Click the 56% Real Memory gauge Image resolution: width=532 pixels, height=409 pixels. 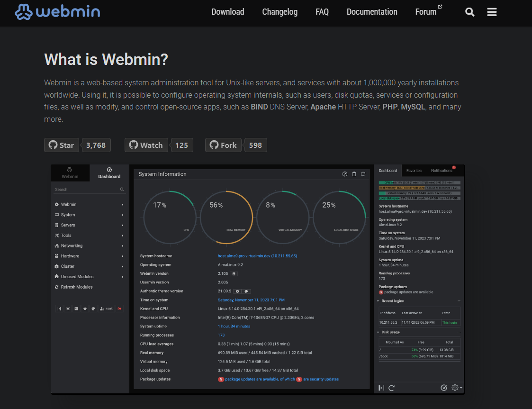pyautogui.click(x=226, y=218)
